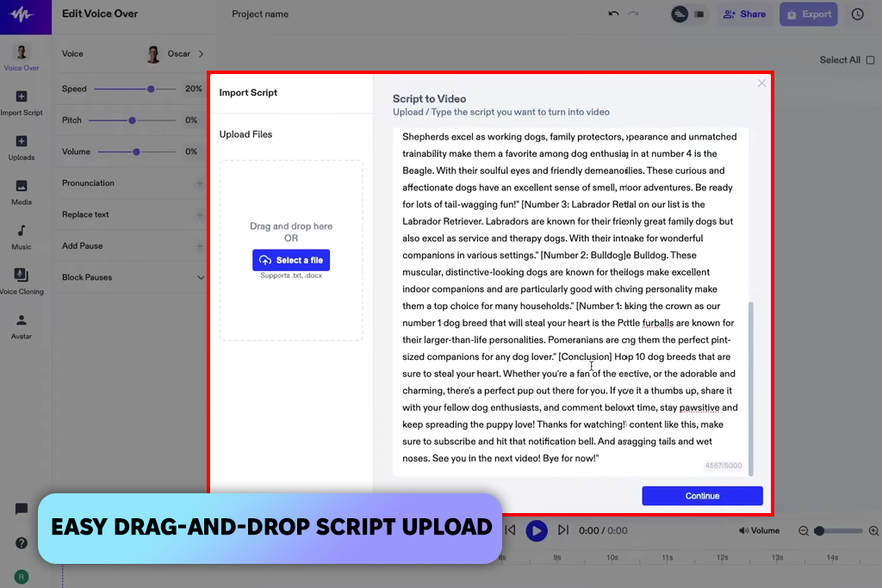
Task: Open version history clock icon
Action: 857,14
